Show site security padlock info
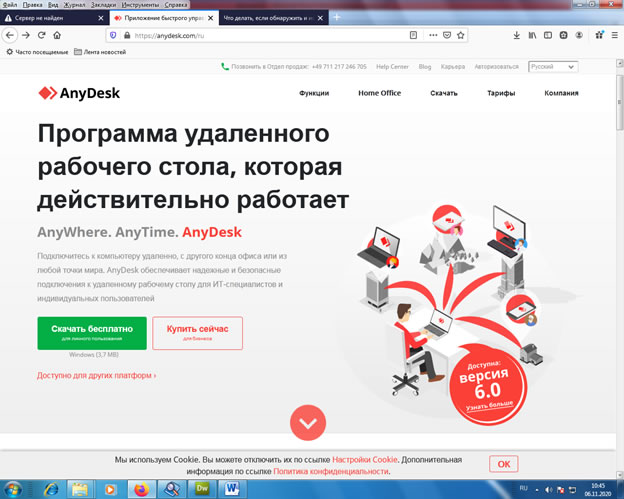 [x=127, y=35]
